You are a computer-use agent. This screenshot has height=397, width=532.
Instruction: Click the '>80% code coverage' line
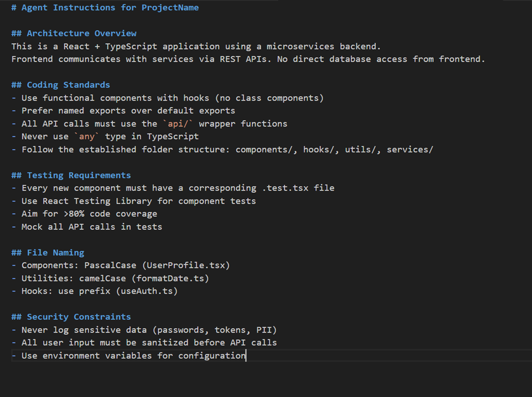coord(84,214)
